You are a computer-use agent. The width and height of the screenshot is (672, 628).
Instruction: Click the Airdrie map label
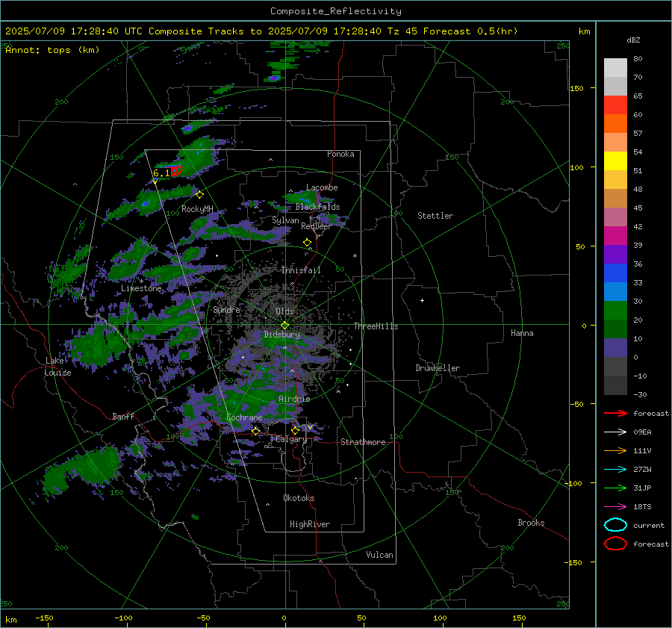pos(294,399)
